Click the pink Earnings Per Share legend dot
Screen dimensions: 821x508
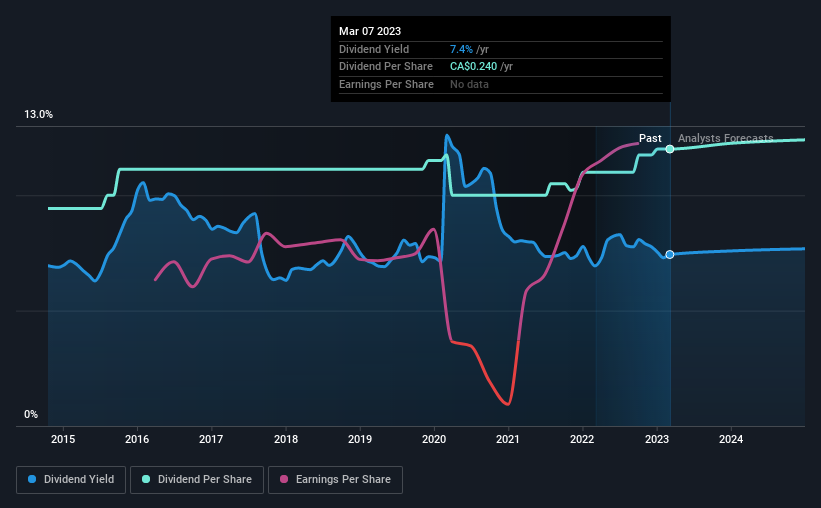pos(284,479)
